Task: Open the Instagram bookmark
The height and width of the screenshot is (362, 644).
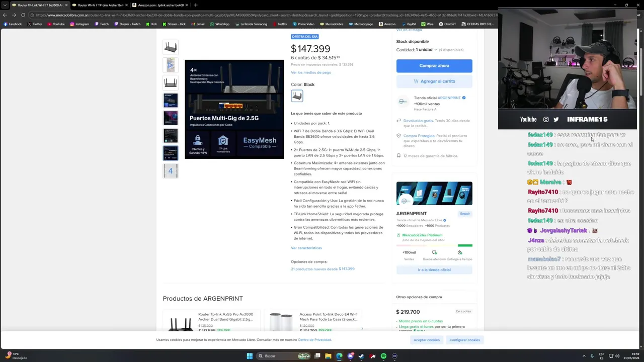Action: (x=79, y=24)
